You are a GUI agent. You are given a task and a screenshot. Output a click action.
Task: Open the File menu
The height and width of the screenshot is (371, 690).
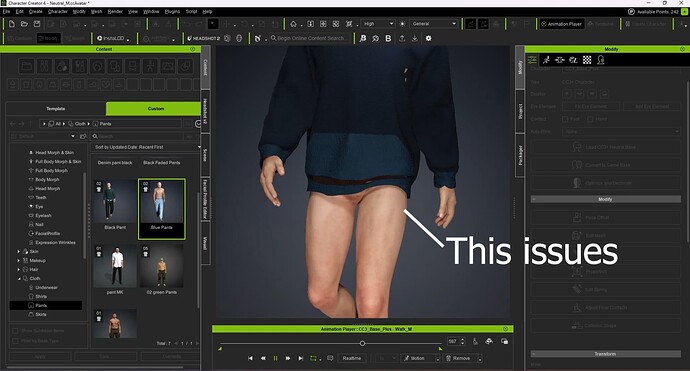coord(6,11)
